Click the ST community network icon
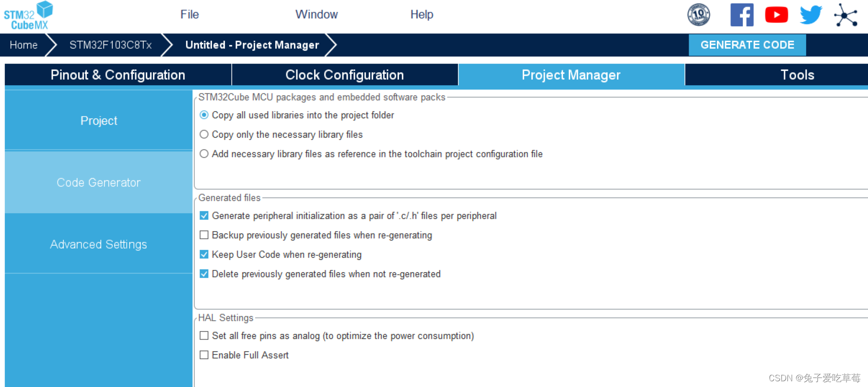Screen dimensions: 868x387 coord(845,15)
